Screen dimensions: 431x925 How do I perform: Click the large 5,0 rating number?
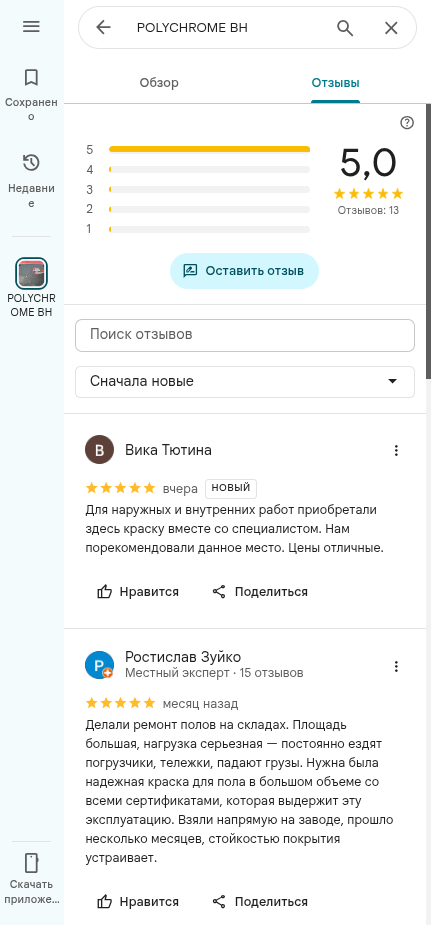pos(368,163)
